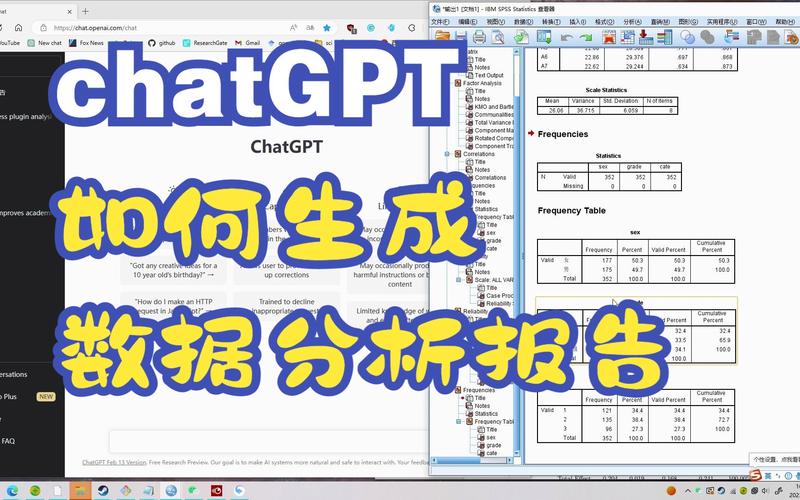Click the Go to Data icon

pyautogui.click(x=609, y=37)
